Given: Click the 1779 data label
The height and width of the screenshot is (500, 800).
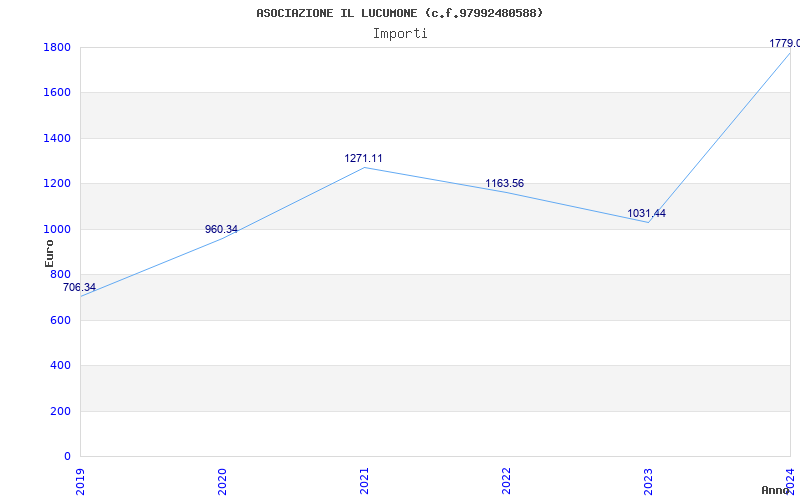Looking at the screenshot, I should (x=785, y=43).
